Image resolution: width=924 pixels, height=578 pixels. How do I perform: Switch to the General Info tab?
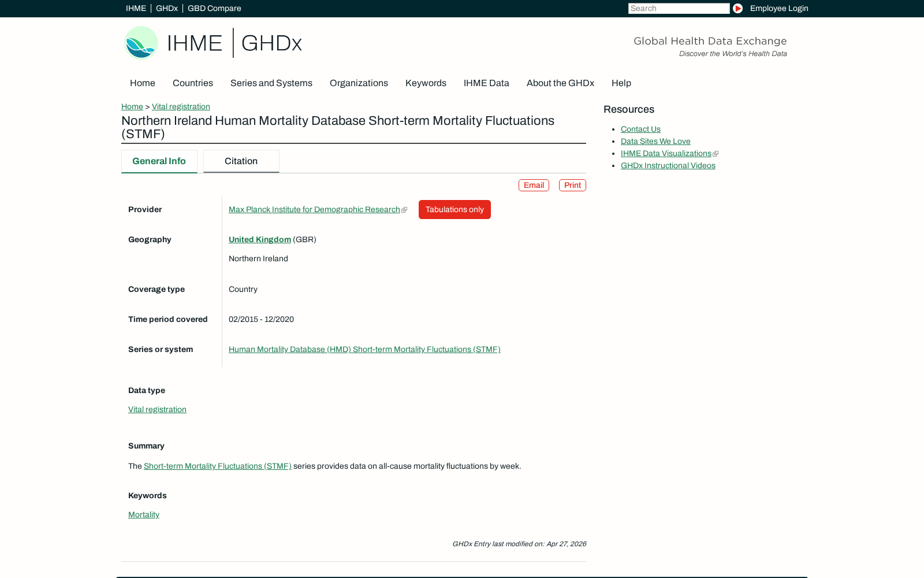(x=159, y=161)
